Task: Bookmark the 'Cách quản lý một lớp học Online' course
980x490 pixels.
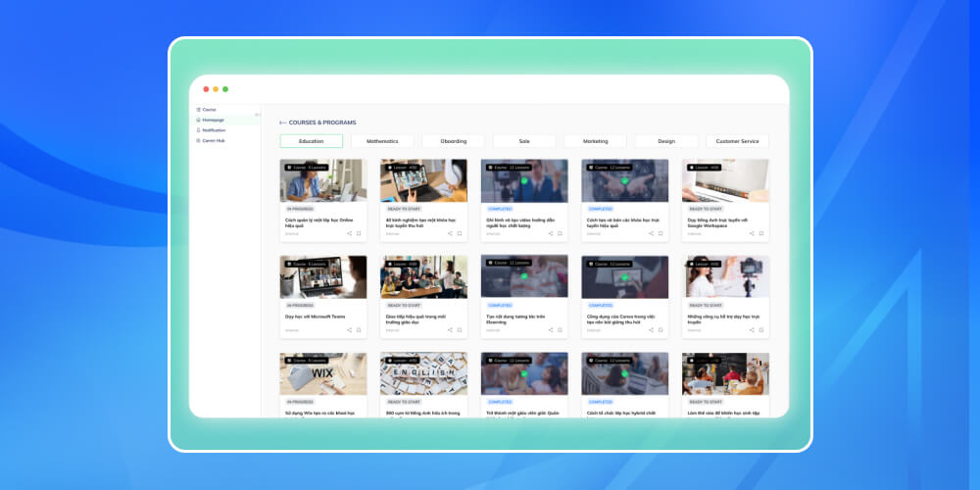Action: [x=360, y=233]
